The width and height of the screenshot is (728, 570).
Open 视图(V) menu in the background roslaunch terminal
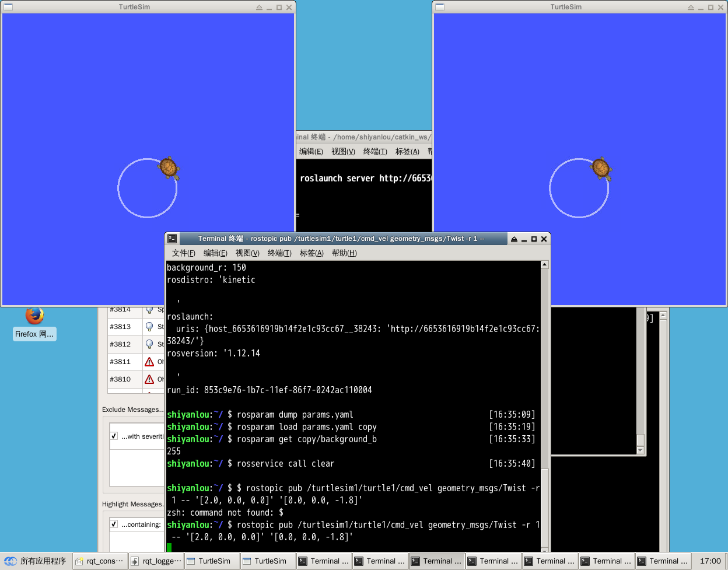click(343, 152)
